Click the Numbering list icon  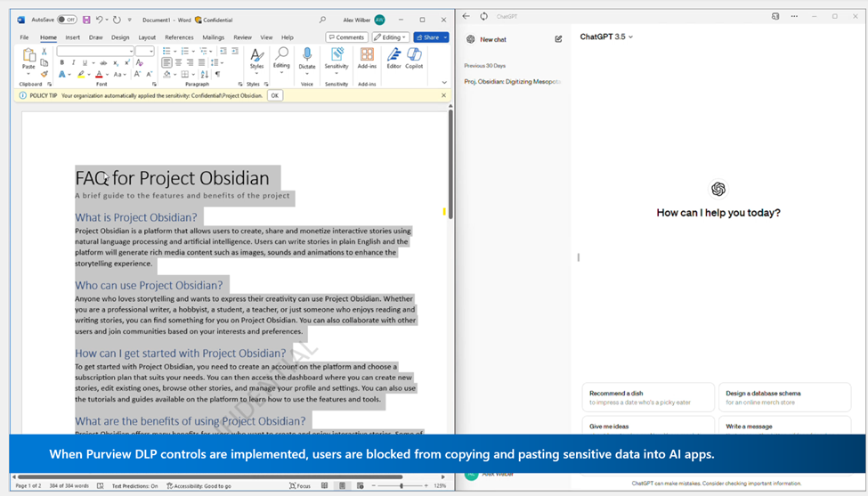coord(185,51)
